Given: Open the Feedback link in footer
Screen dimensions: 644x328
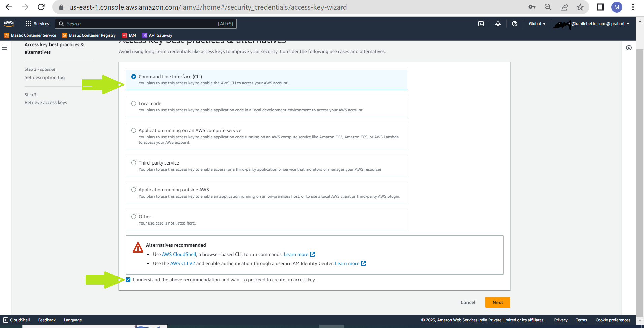Looking at the screenshot, I should pos(47,320).
